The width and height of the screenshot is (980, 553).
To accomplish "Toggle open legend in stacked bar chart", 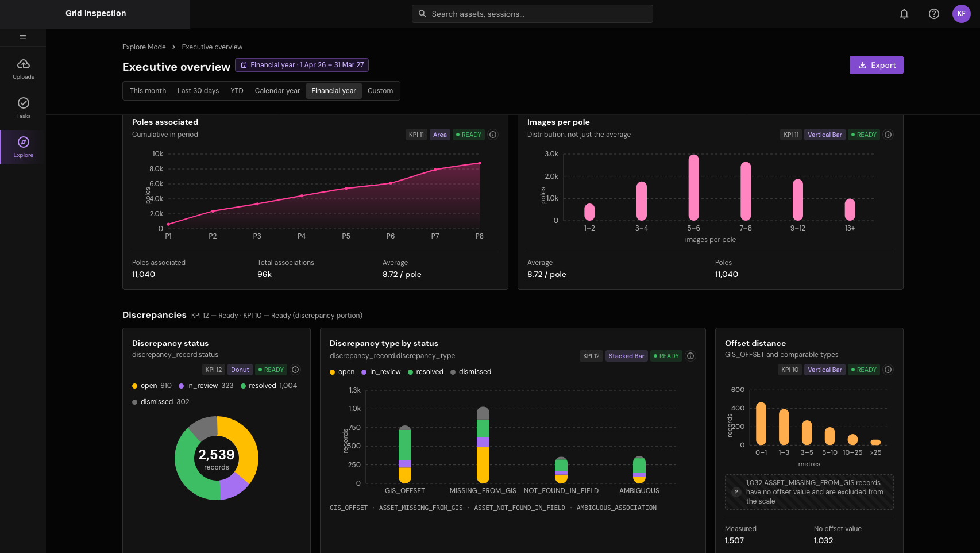I will pyautogui.click(x=342, y=372).
